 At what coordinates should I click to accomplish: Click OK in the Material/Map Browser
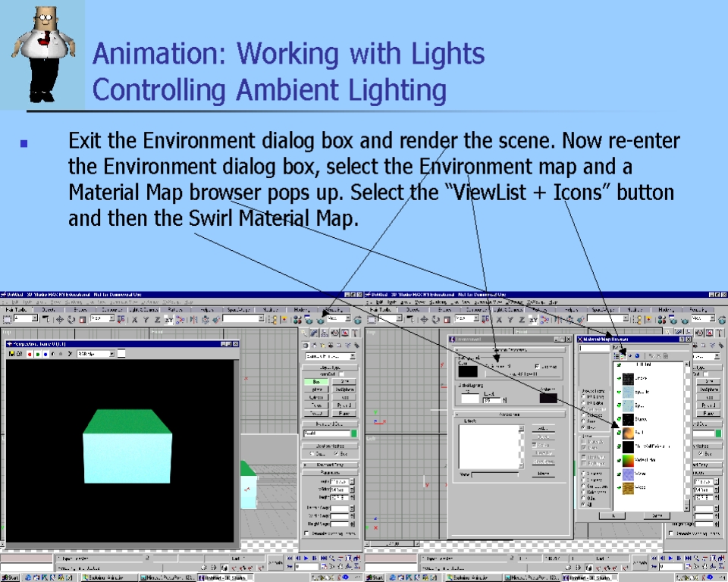[x=612, y=515]
